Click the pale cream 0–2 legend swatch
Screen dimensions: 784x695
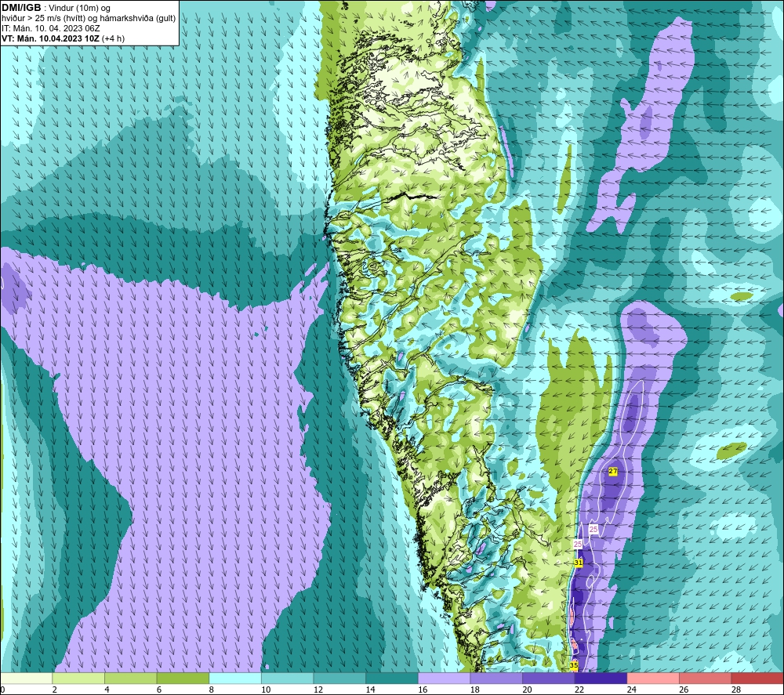tap(26, 678)
